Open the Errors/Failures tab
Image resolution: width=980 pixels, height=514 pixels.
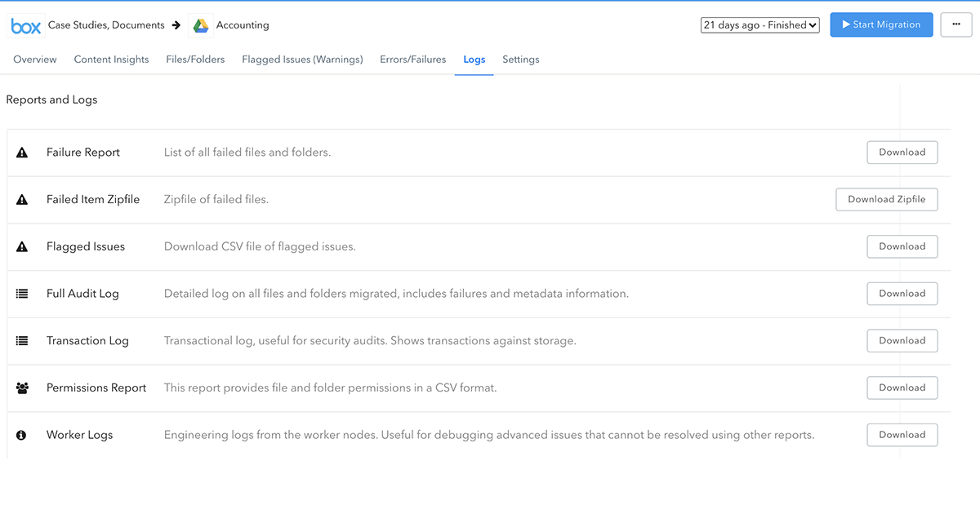tap(412, 60)
